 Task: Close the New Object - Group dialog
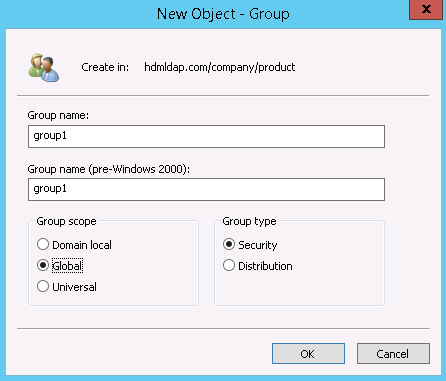click(x=426, y=9)
